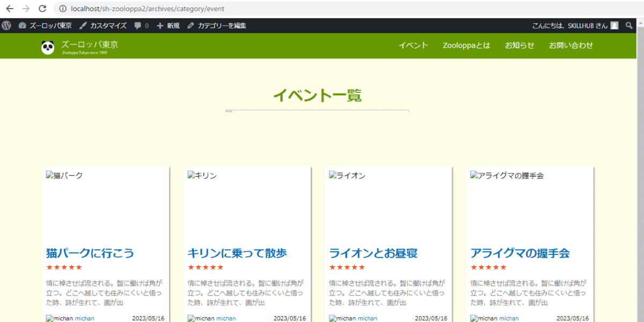The height and width of the screenshot is (322, 644).
Task: Click the 猫パーク broken image thumbnail
Action: pos(64,175)
